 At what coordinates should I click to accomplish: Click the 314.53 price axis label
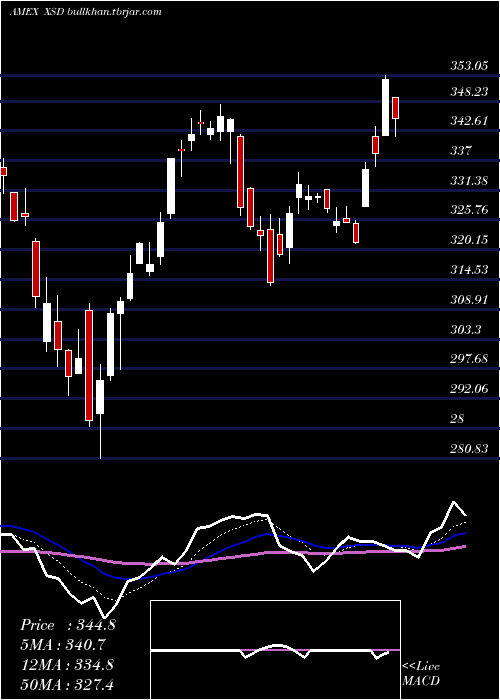468,270
